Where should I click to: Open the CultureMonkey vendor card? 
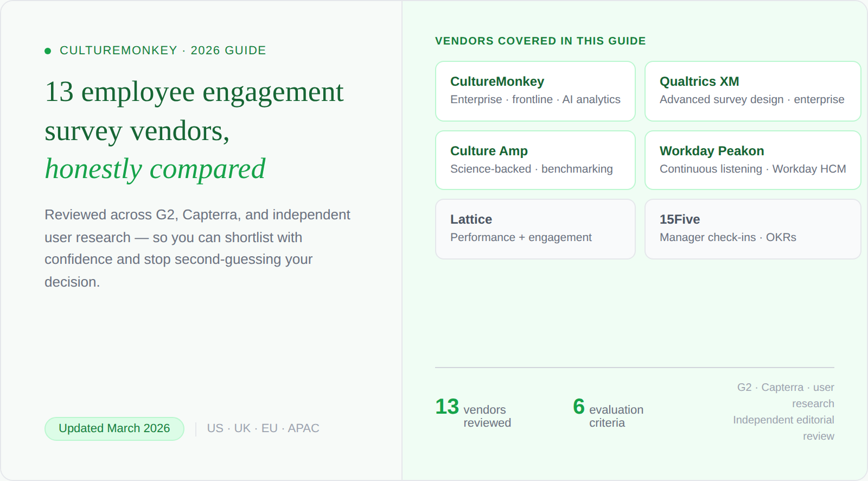[x=535, y=91]
